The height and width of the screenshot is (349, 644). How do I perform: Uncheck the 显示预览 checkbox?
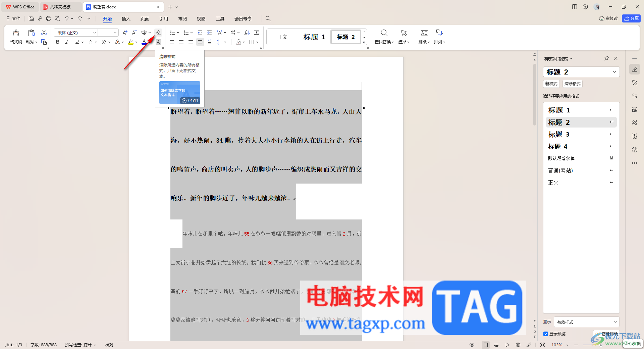click(546, 334)
